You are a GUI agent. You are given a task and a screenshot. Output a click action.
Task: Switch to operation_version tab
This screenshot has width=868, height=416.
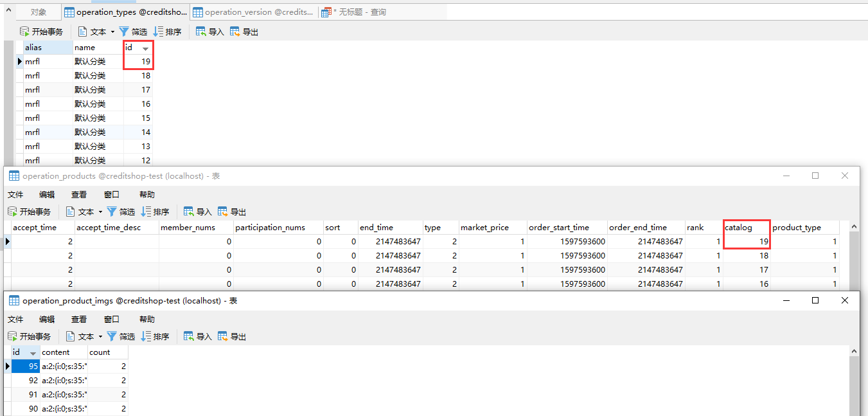pos(253,12)
